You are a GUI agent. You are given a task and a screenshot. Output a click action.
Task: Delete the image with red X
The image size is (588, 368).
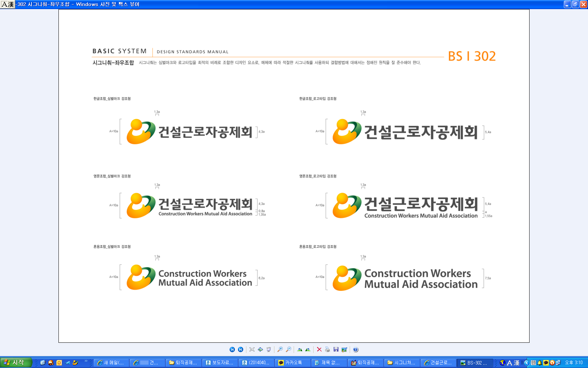click(319, 349)
